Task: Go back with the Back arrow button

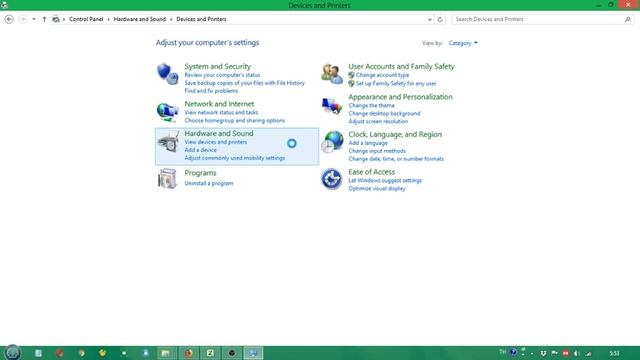Action: pos(9,19)
